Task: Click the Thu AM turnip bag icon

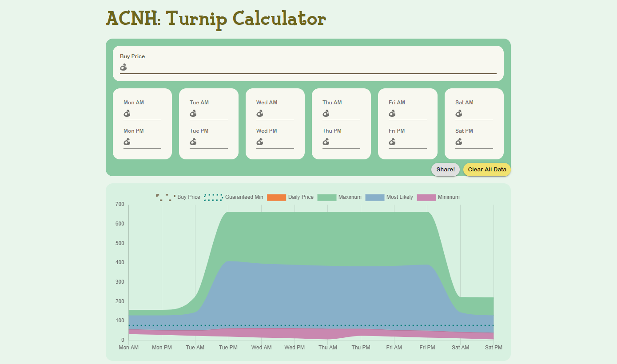Action: point(326,114)
